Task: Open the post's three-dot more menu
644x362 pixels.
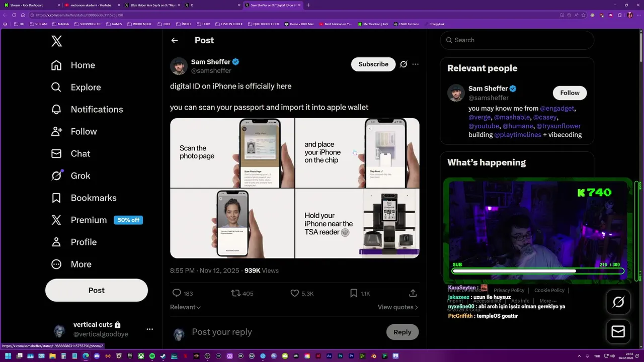Action: point(416,64)
